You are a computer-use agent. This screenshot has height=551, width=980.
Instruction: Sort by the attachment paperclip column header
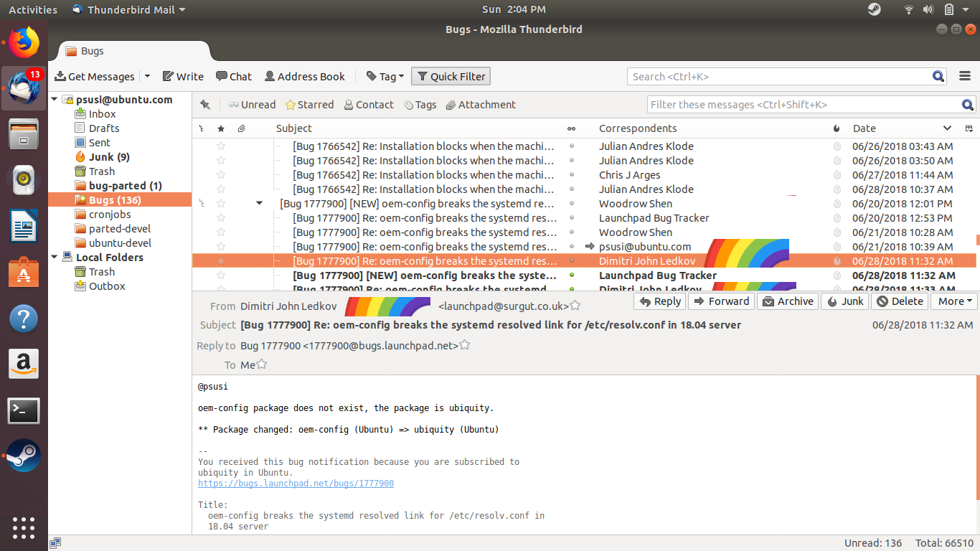(x=242, y=128)
